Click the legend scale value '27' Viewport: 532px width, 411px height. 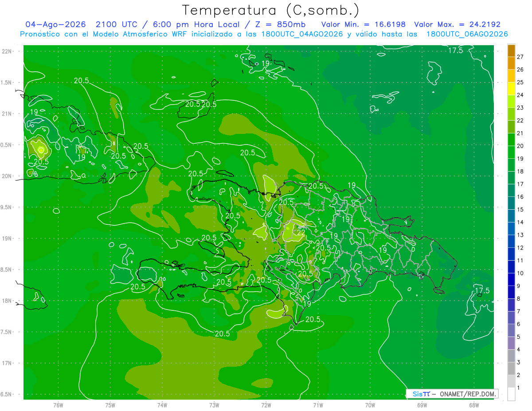pos(520,57)
